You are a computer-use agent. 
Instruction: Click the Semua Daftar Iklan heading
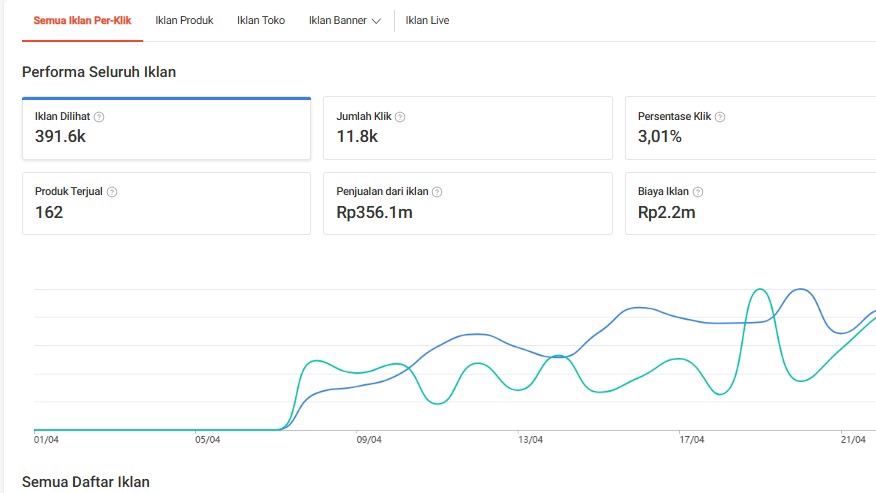tap(85, 482)
